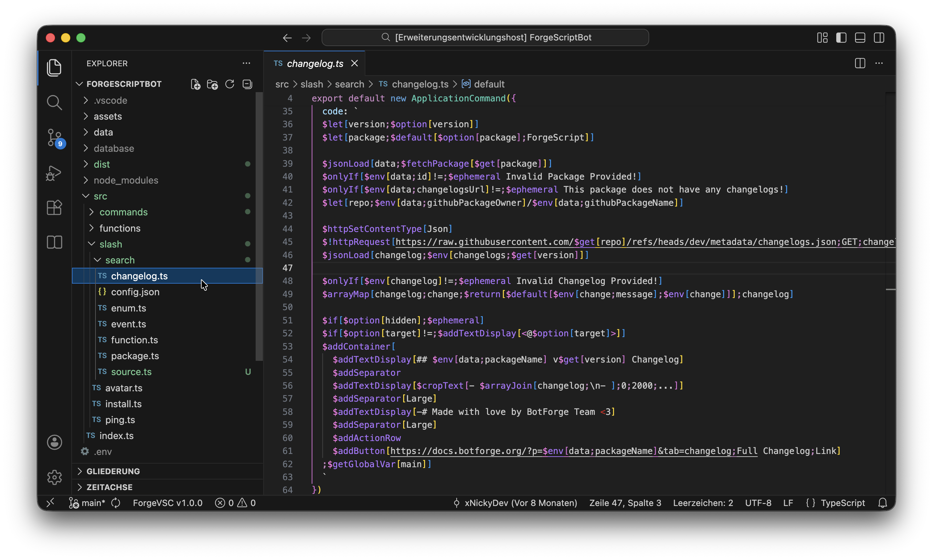Click the main* branch in status bar
The height and width of the screenshot is (560, 933).
pos(93,503)
